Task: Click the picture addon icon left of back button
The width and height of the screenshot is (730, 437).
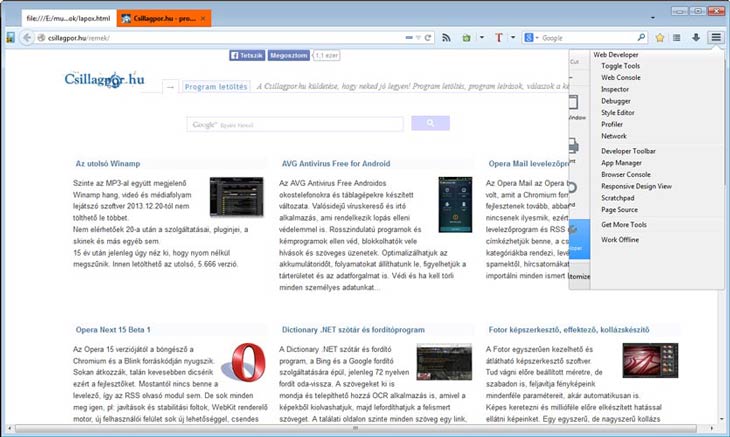Action: 10,38
